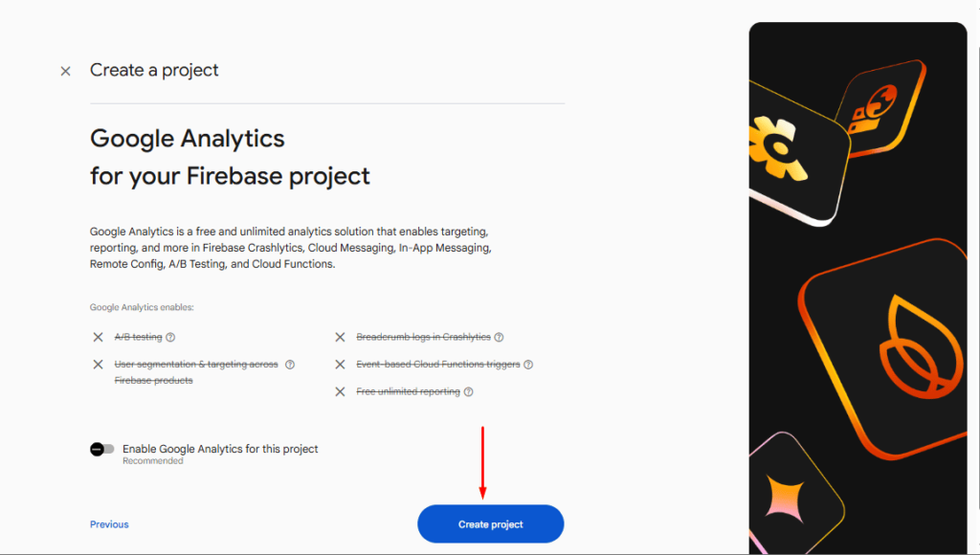This screenshot has height=555, width=980.
Task: Click X mark next to Free unlimited reporting
Action: pyautogui.click(x=340, y=392)
